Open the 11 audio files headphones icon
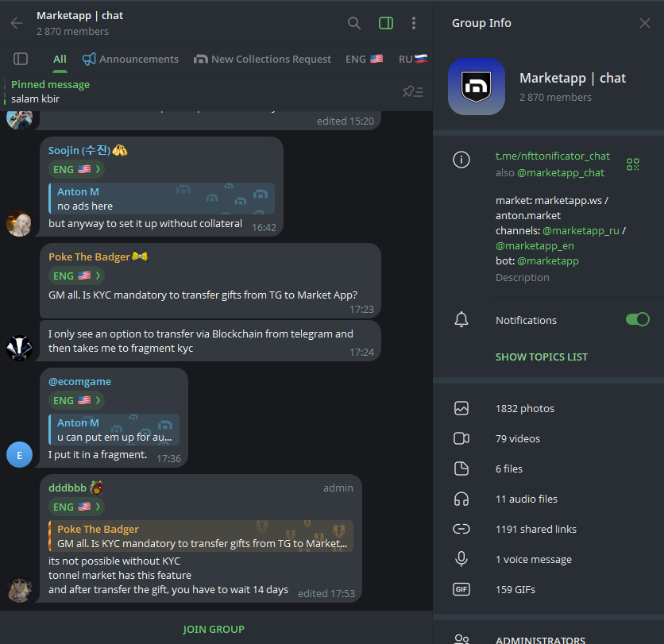The width and height of the screenshot is (664, 644). pos(461,499)
